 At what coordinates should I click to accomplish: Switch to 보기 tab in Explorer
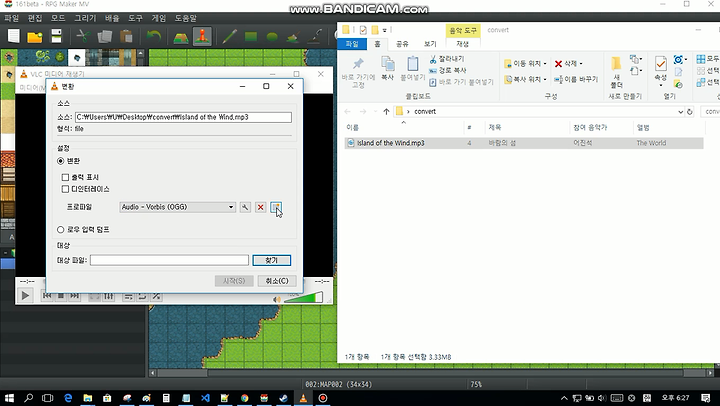pyautogui.click(x=430, y=44)
